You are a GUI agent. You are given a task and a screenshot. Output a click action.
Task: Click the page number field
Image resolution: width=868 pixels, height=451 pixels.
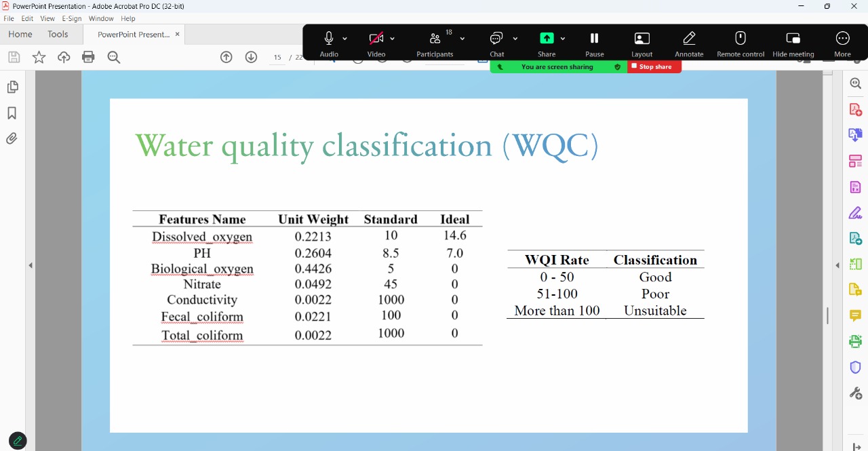click(x=277, y=58)
